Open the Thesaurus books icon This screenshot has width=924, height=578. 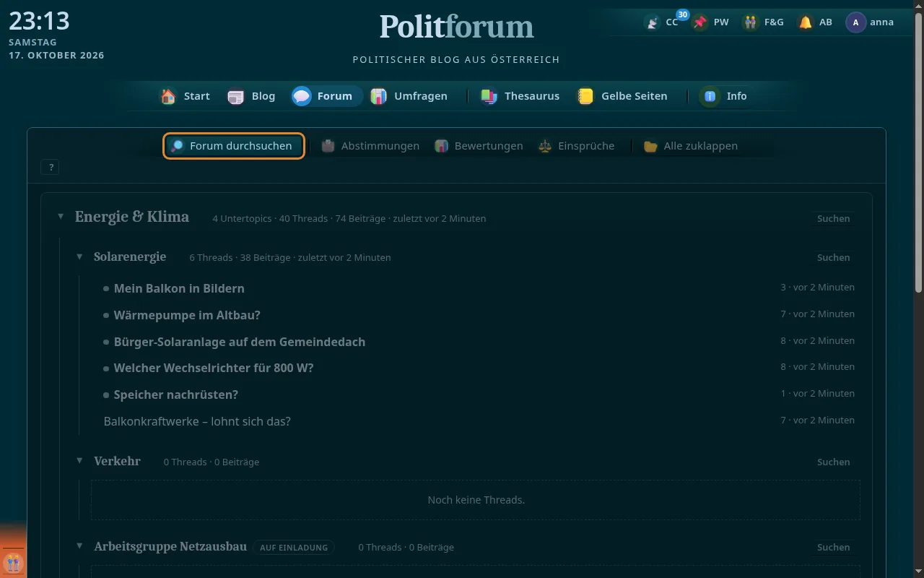[x=489, y=96]
